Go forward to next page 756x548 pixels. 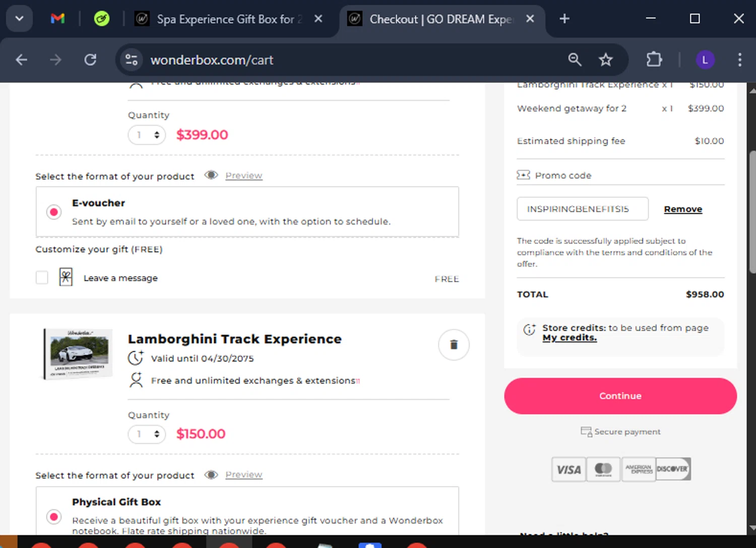coord(55,60)
